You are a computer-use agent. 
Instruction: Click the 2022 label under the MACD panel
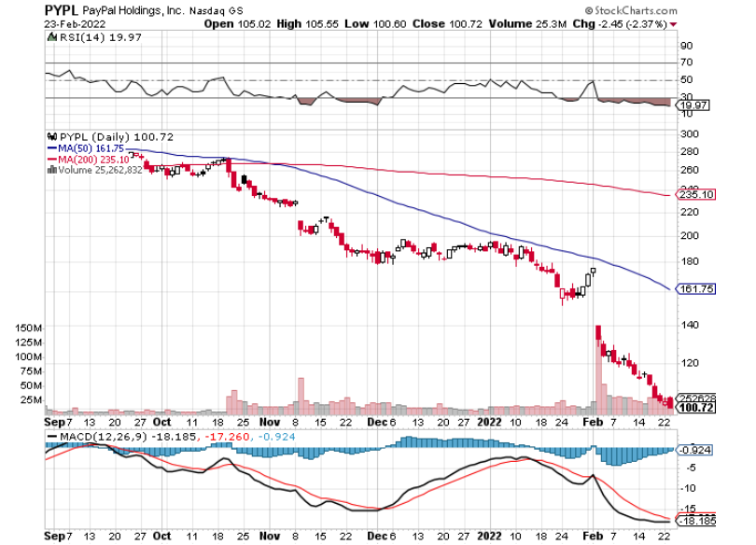490,536
